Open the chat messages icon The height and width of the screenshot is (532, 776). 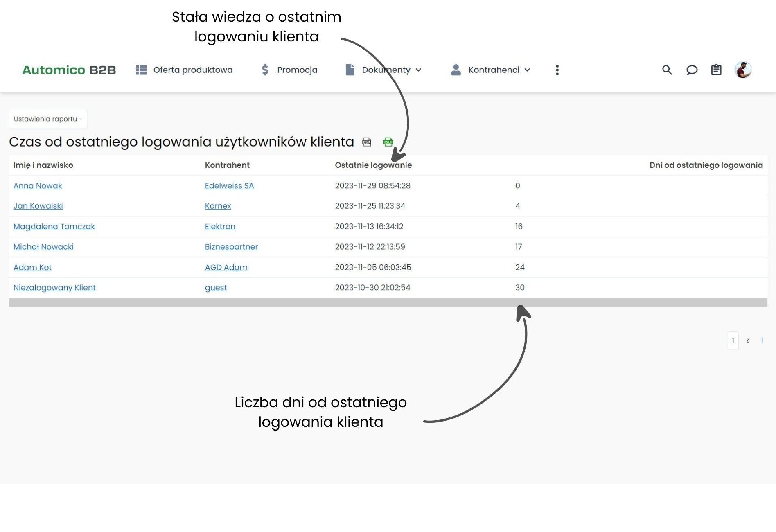pos(692,70)
